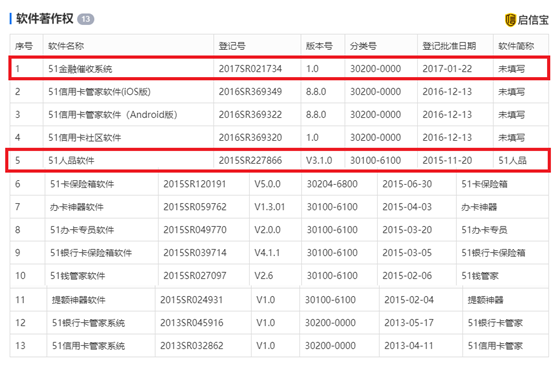Click date 2013-05-17
The image size is (558, 372).
pos(409,323)
